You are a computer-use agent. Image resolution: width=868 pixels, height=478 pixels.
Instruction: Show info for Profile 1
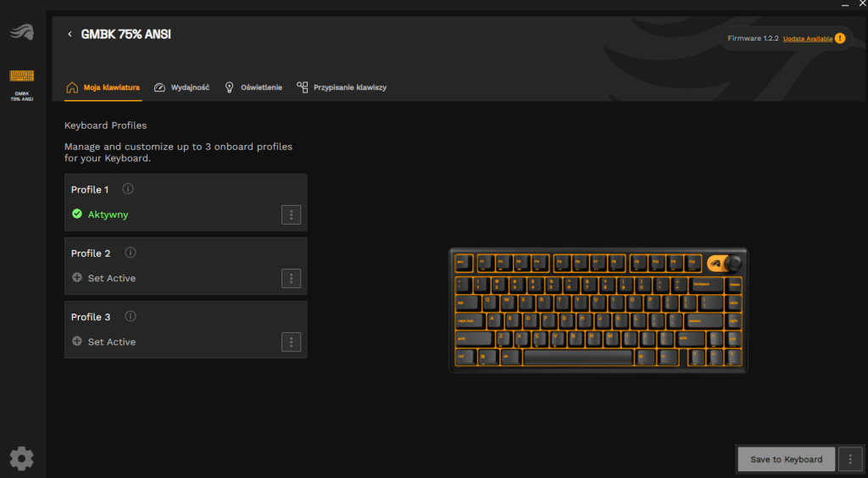(x=128, y=189)
